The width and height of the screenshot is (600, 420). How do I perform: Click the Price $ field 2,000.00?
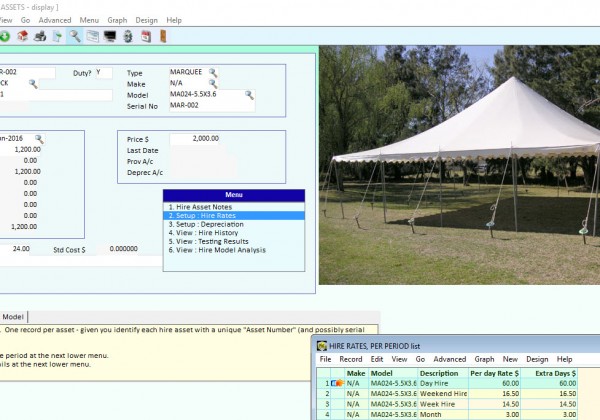pos(194,139)
